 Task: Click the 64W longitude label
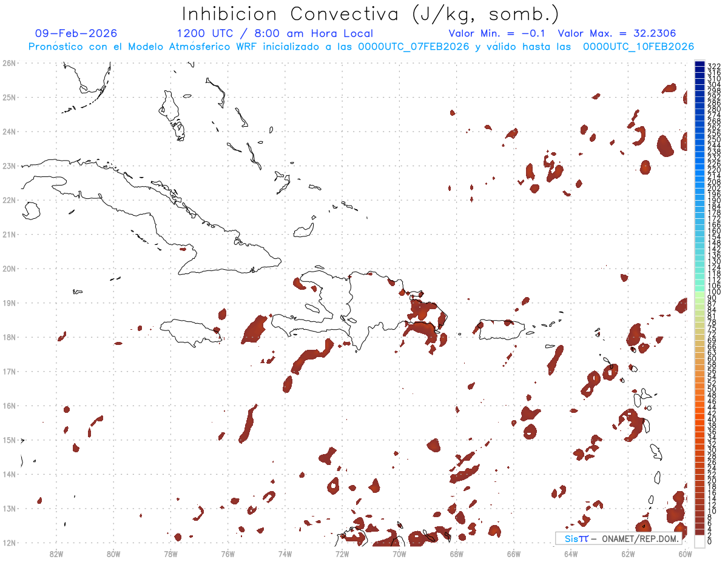(x=571, y=553)
